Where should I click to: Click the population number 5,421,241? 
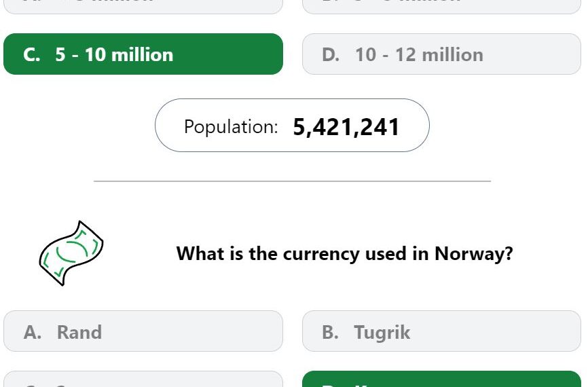[x=346, y=127]
